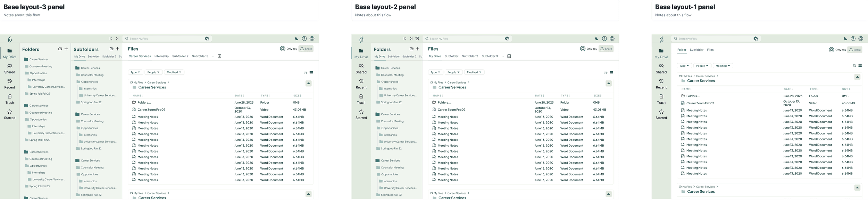Toggle list view icon in 1-panel layout
Viewport: 868px width, 200px height.
click(860, 66)
